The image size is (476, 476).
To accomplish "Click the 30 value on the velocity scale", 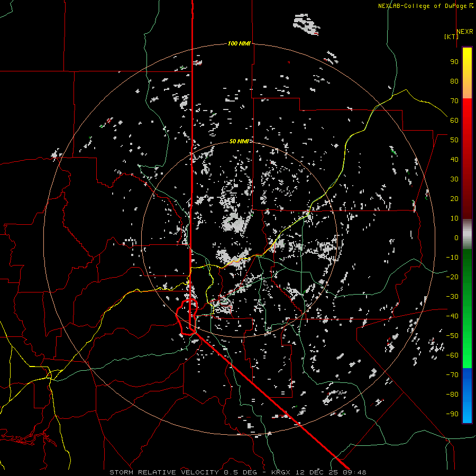I will 454,179.
